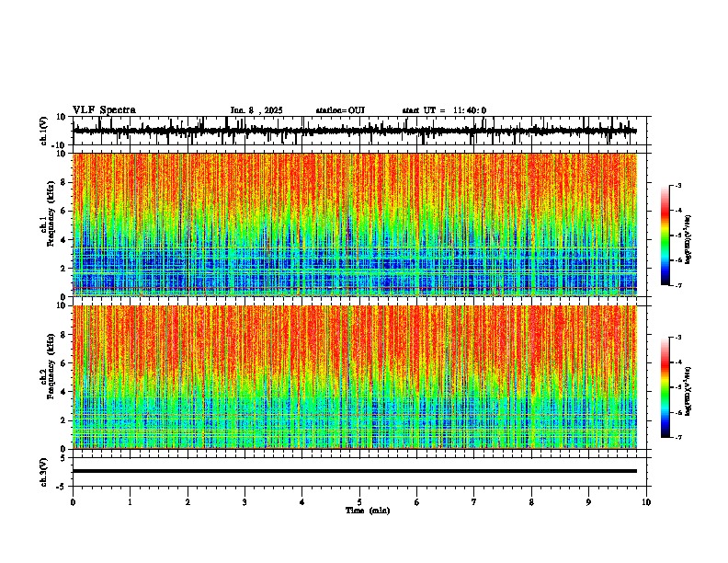Click the "-5" tick on ch.3 voltage axis

(63, 487)
